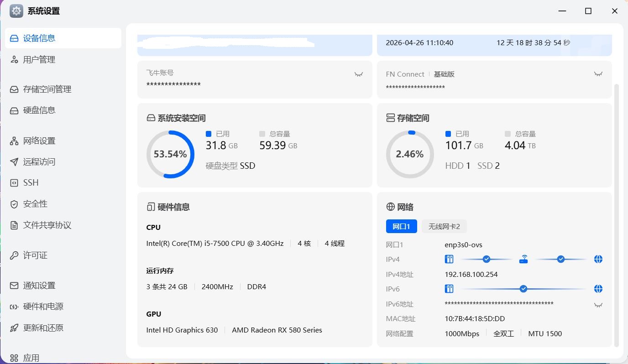Click the SSD 2 count in 存储空间

pyautogui.click(x=488, y=166)
